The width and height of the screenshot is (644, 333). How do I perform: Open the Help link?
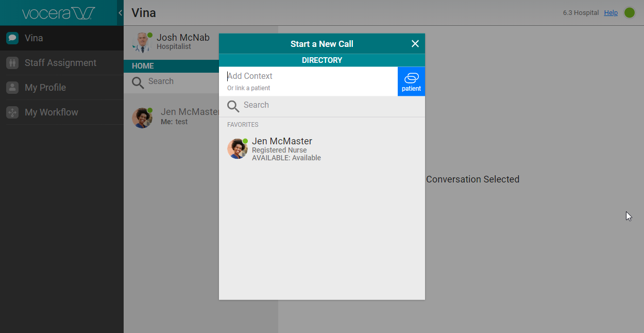coord(611,13)
